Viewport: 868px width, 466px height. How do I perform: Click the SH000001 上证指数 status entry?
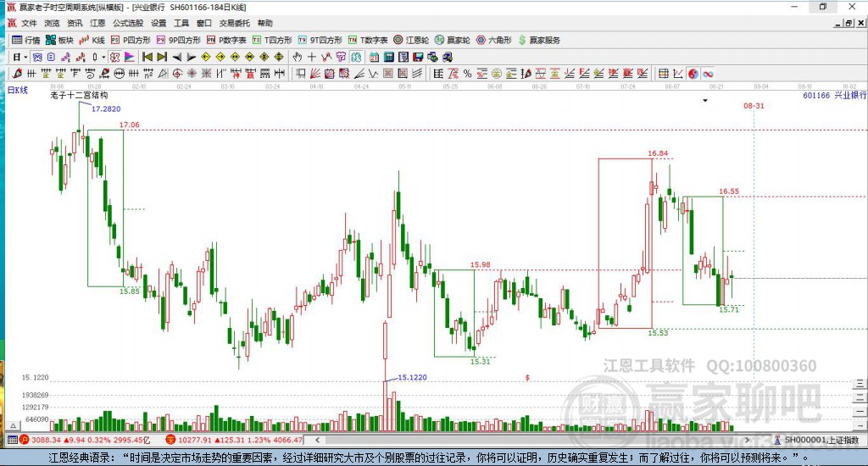[x=817, y=440]
